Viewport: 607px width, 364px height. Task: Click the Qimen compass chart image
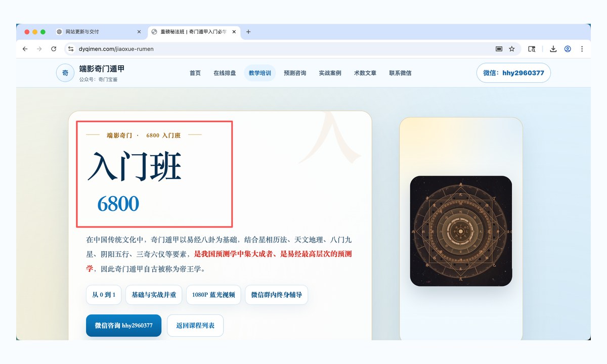461,231
